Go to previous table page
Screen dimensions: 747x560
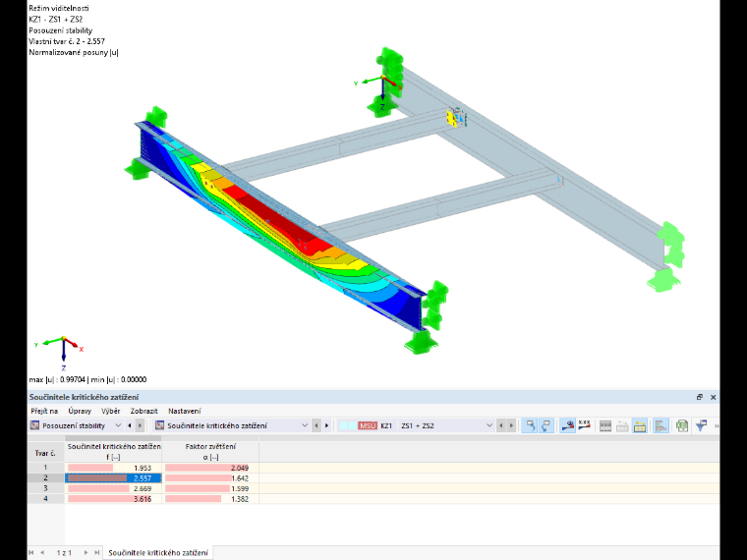(42, 553)
